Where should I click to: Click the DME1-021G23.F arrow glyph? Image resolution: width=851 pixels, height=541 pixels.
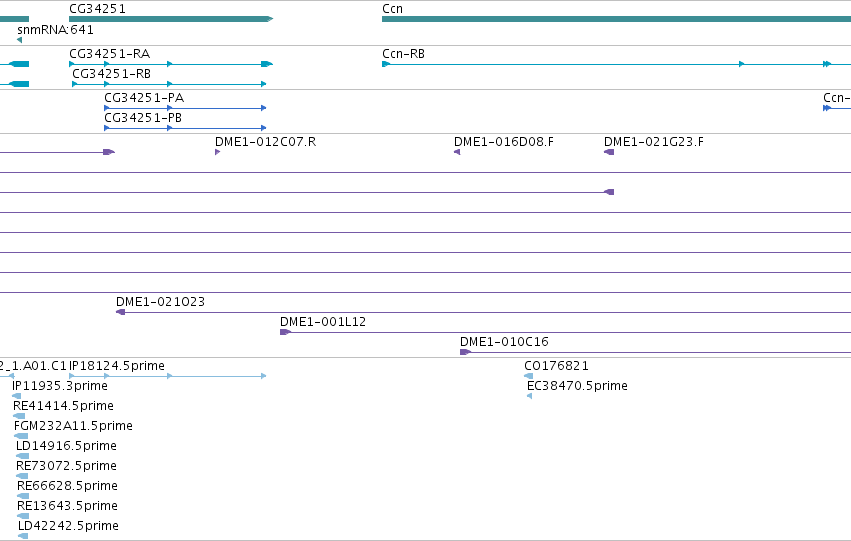[x=609, y=152]
